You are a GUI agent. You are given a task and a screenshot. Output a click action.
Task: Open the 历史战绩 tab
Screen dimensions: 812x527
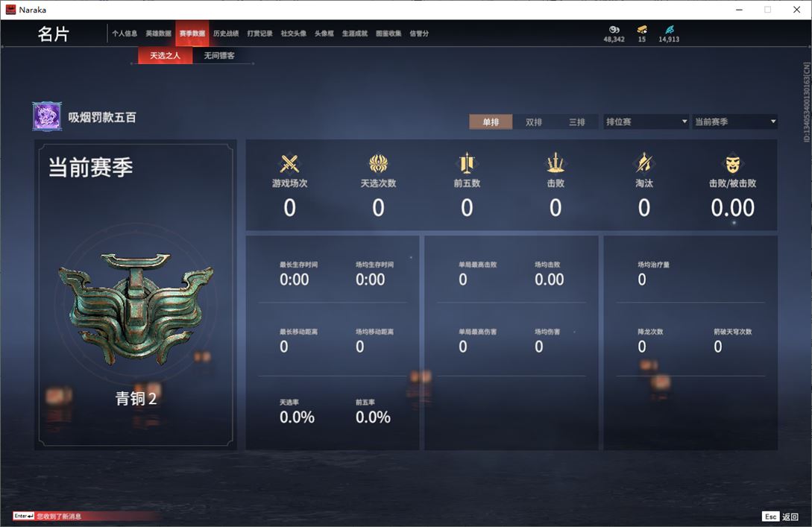(226, 33)
